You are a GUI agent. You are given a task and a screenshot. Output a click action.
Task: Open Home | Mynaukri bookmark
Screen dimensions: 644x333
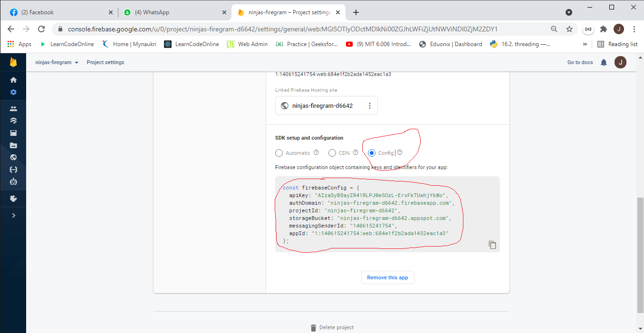pos(129,44)
